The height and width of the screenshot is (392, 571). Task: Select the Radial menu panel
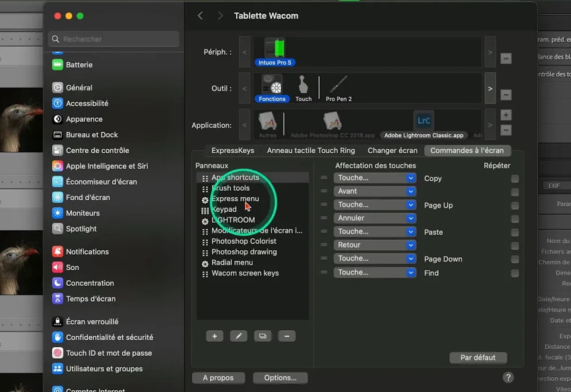(x=253, y=263)
